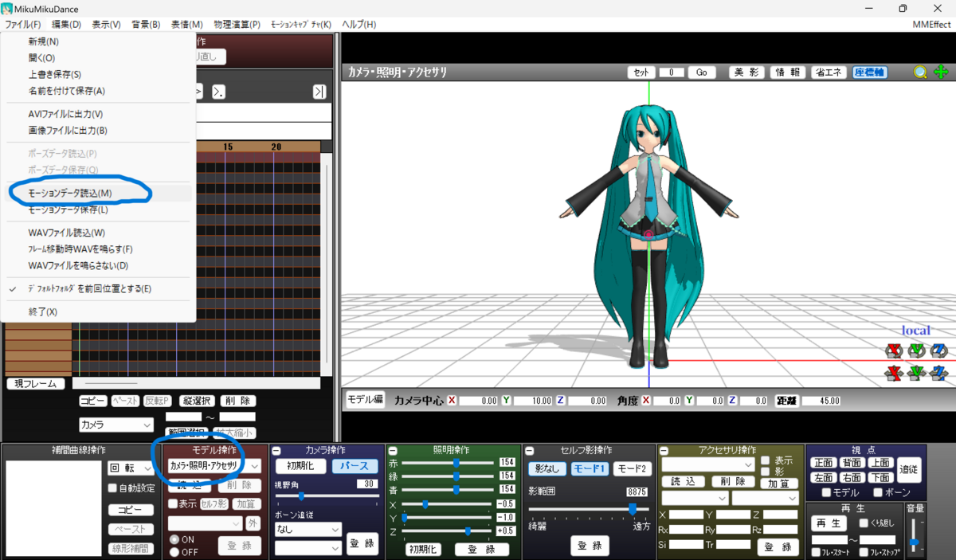Viewport: 956px width, 560px height.
Task: Open the カメラ frame selection dropdown
Action: 118,425
